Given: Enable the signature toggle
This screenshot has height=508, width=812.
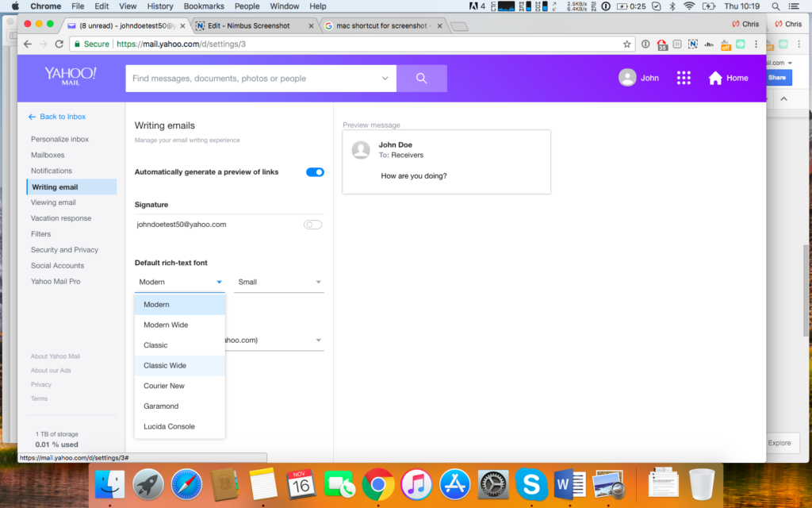Looking at the screenshot, I should click(x=313, y=225).
